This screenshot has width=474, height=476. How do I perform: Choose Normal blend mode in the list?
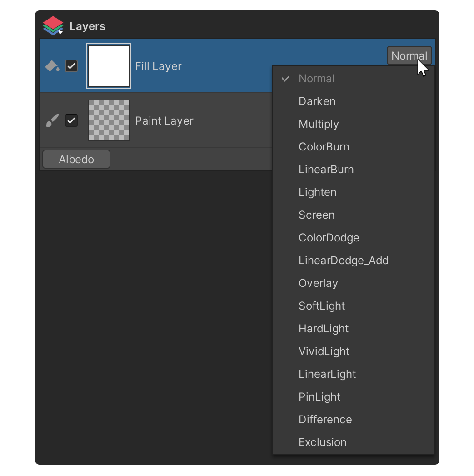point(354,79)
